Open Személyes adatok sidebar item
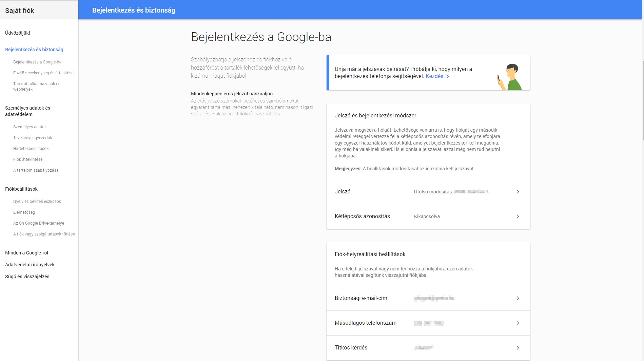 pyautogui.click(x=30, y=127)
